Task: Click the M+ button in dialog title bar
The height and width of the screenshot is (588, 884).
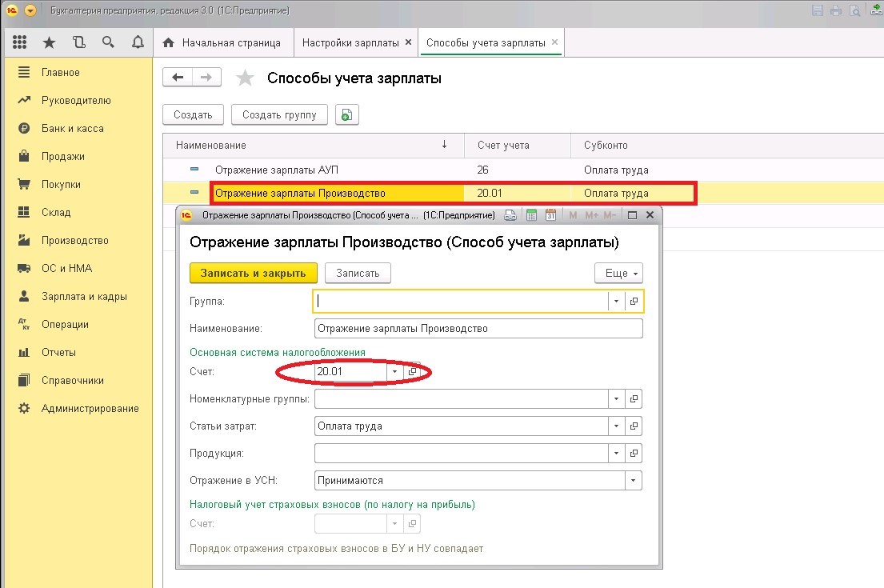Action: 591,214
